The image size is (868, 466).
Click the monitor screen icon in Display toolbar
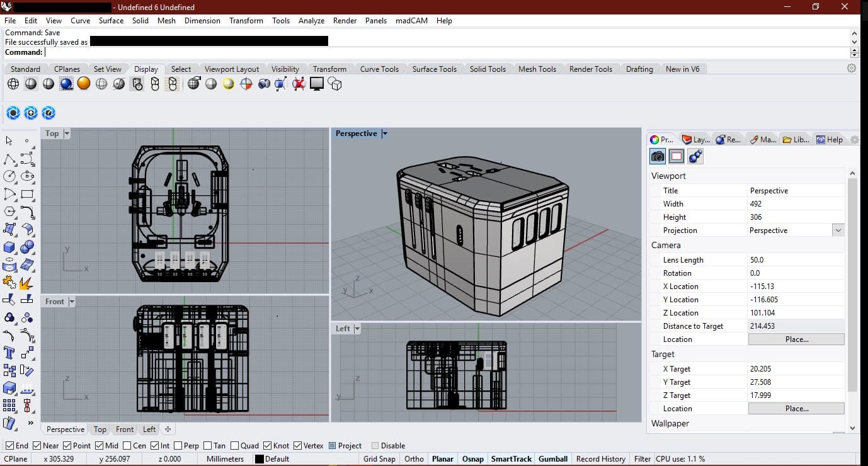coord(317,84)
